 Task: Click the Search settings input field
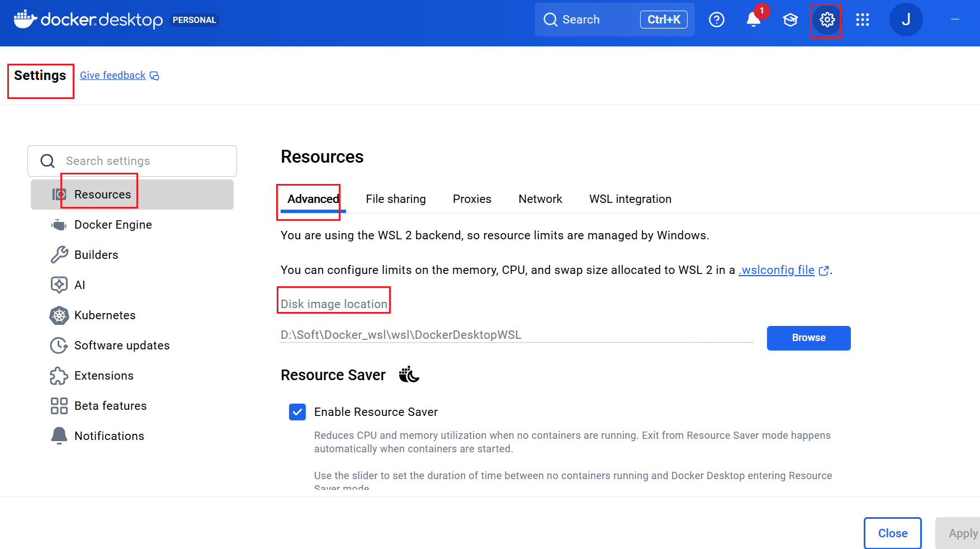pyautogui.click(x=132, y=161)
